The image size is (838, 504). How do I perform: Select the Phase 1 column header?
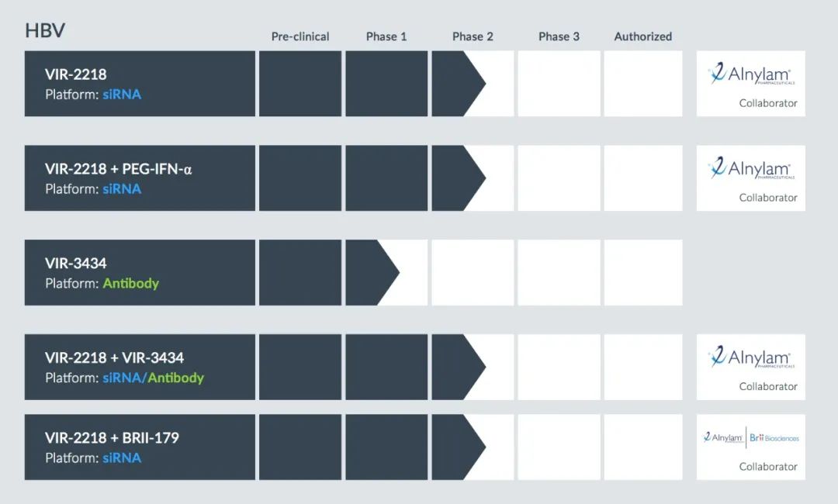[386, 36]
